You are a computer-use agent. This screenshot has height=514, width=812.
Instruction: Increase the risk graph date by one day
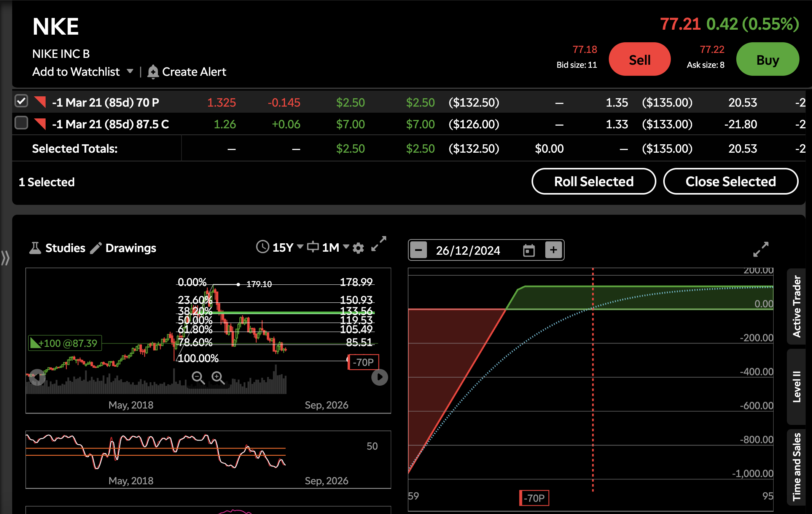point(553,250)
